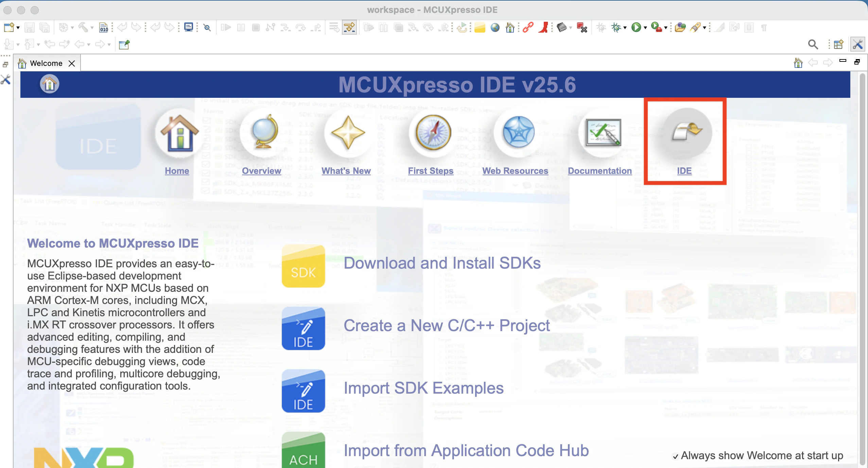Open the Home link
The image size is (868, 468).
pyautogui.click(x=177, y=171)
